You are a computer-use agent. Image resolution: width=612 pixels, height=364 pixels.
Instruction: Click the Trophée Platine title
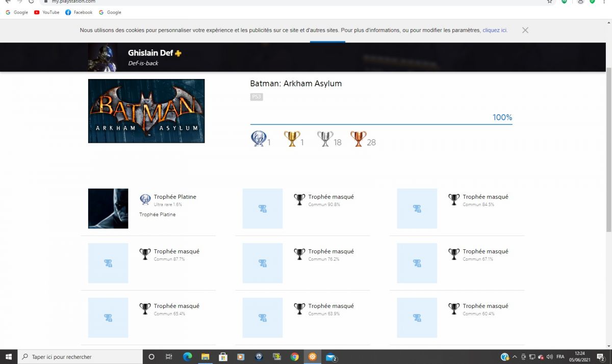(x=175, y=197)
